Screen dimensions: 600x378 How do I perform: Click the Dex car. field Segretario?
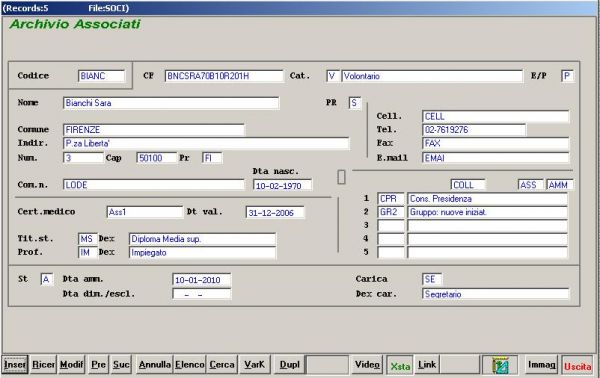[496, 294]
